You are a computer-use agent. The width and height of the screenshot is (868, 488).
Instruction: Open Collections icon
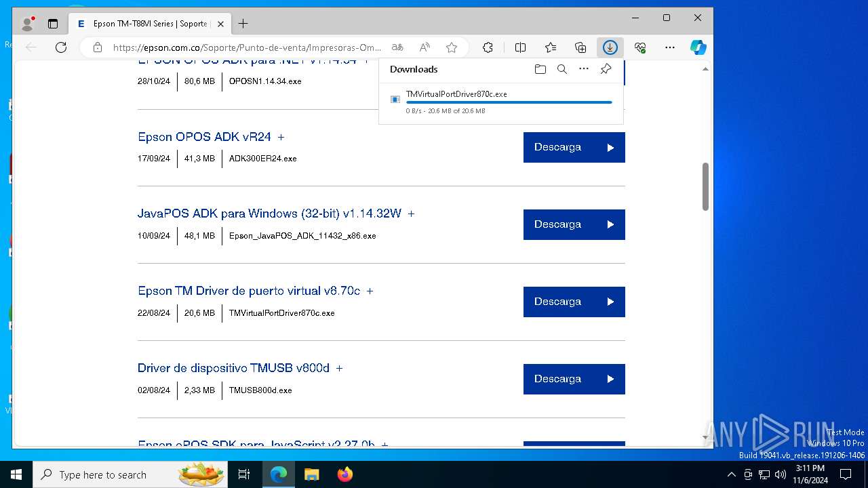click(580, 47)
